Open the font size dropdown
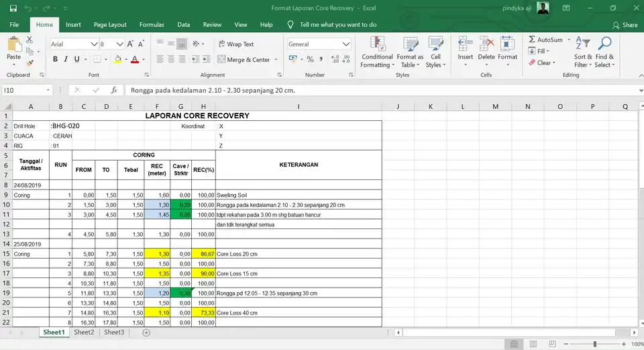 119,44
